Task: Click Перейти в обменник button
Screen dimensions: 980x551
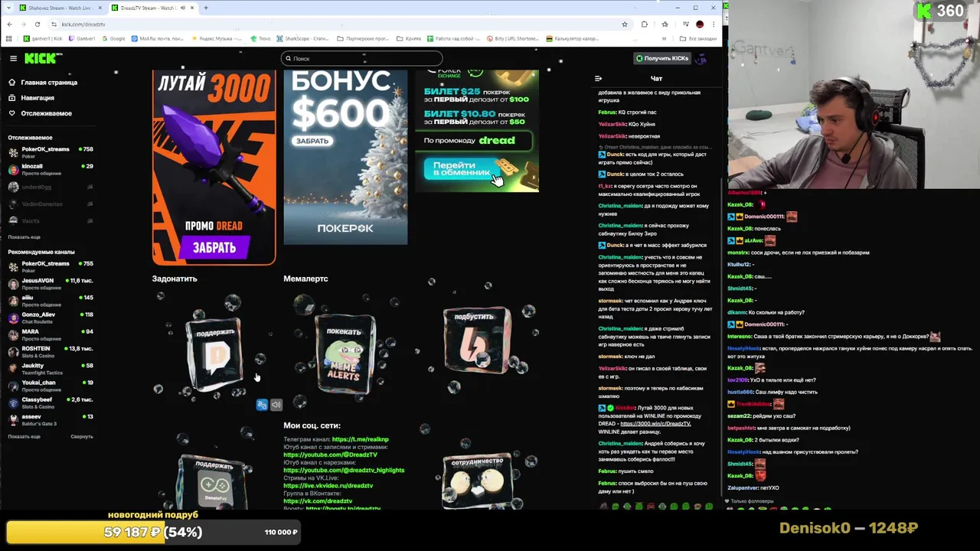Action: 465,169
